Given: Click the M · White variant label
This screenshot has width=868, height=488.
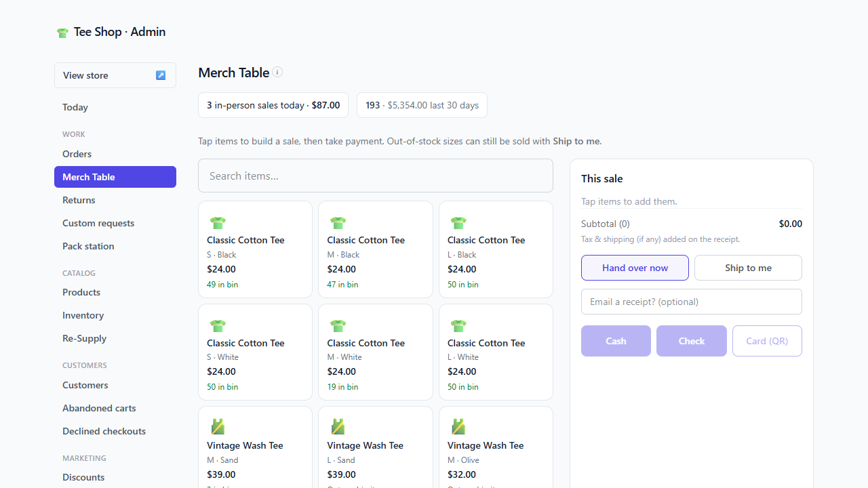Looking at the screenshot, I should pos(344,357).
